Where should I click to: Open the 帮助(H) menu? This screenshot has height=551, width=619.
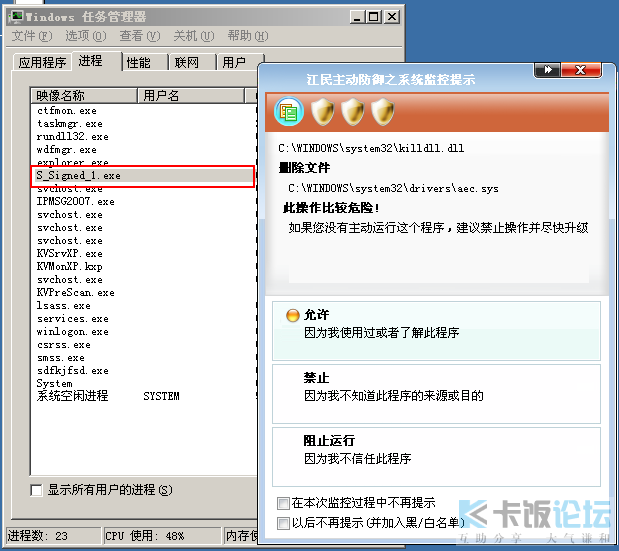point(248,36)
